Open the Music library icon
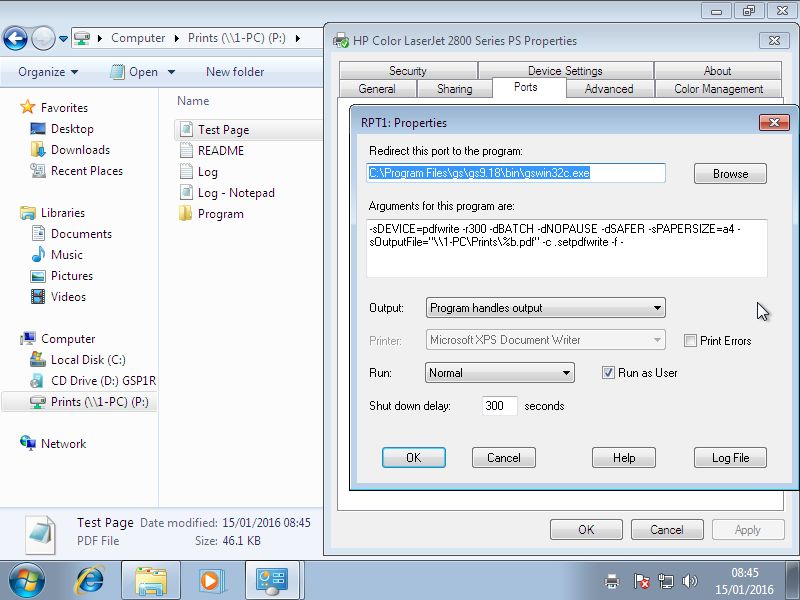This screenshot has width=800, height=600. point(38,255)
